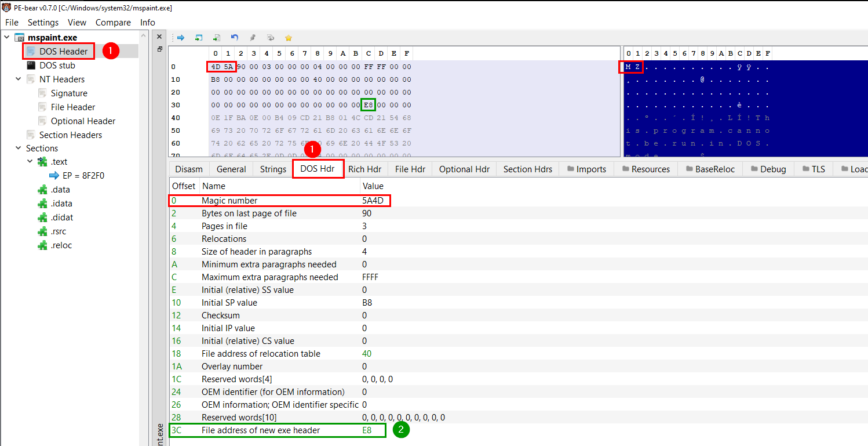The width and height of the screenshot is (868, 446).
Task: Switch to the Rich Hdr tab
Action: pyautogui.click(x=364, y=169)
